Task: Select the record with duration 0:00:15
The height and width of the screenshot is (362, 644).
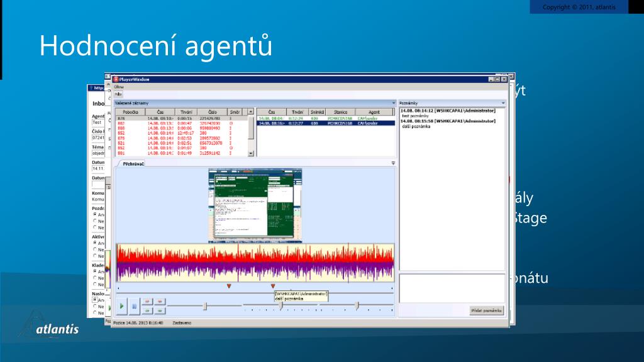Action: click(181, 118)
